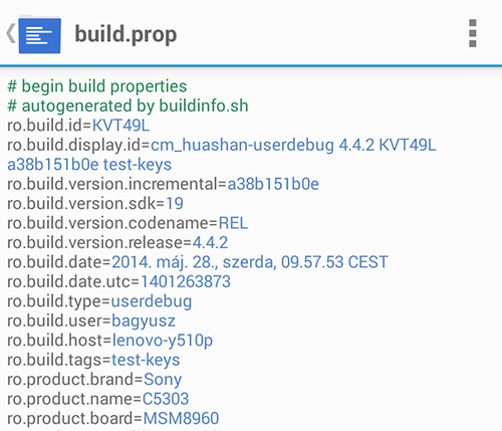Tap the date.utc value 1401263873
Image resolution: width=502 pixels, height=431 pixels.
[186, 282]
